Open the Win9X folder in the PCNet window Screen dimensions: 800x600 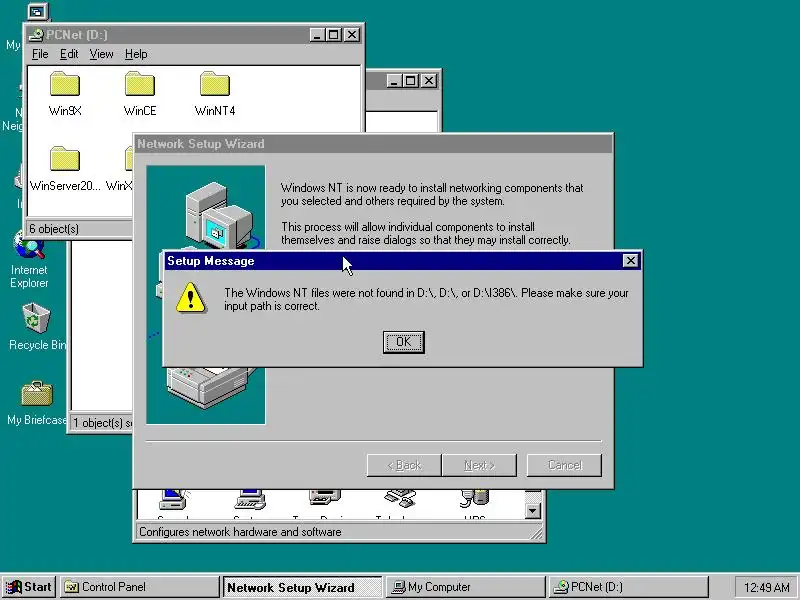65,94
